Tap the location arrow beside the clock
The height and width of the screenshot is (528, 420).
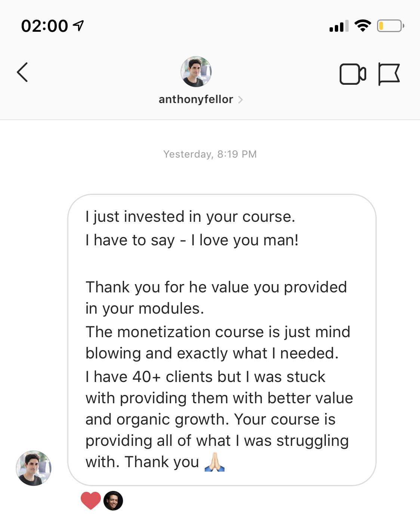point(78,26)
